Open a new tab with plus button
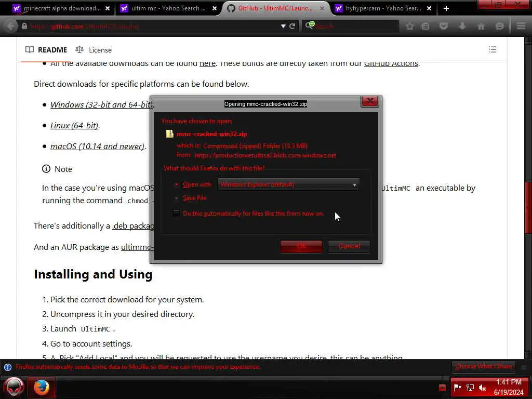This screenshot has height=399, width=532. point(446,8)
